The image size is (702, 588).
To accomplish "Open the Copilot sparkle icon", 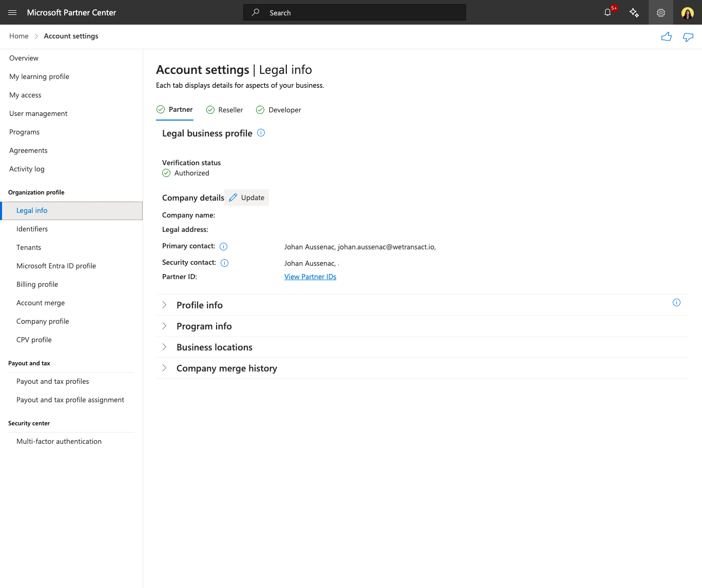I will (634, 12).
